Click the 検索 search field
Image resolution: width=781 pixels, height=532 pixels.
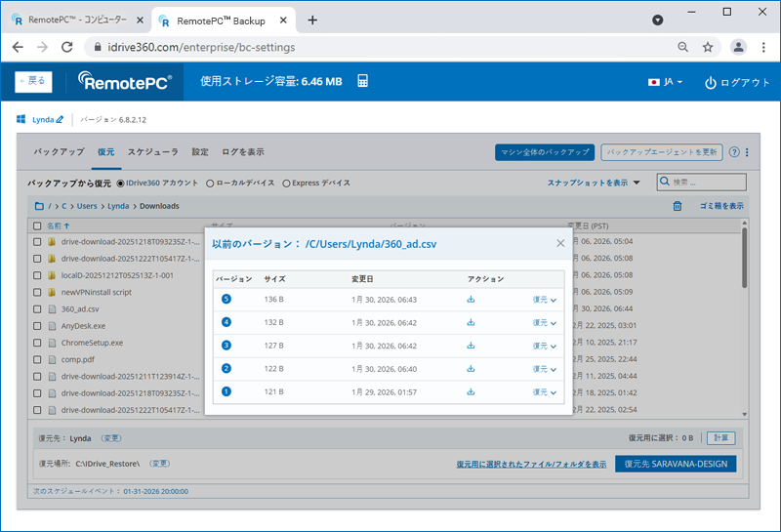(702, 183)
